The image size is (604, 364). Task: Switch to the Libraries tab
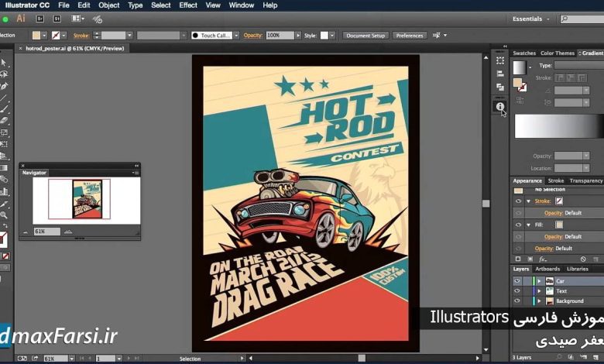[578, 269]
